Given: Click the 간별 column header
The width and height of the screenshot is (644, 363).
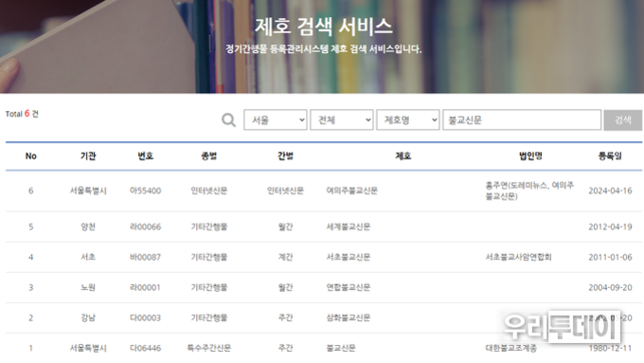Looking at the screenshot, I should click(285, 155).
